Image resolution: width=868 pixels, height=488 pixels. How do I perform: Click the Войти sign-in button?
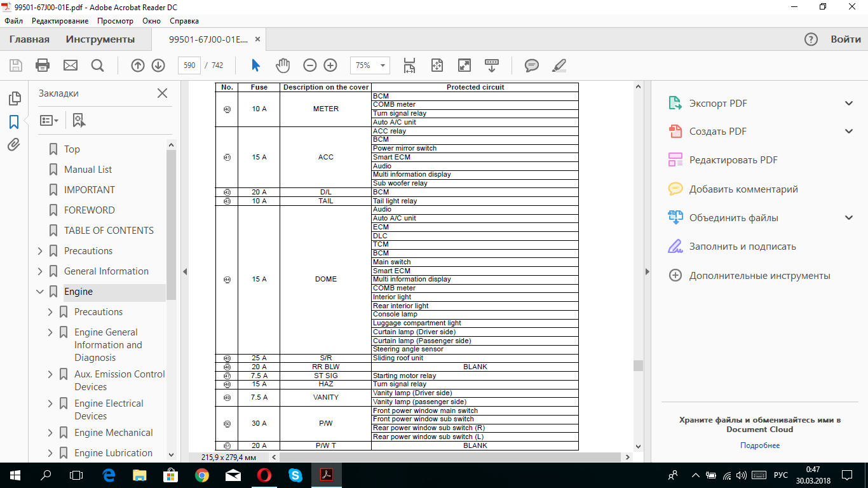point(846,39)
